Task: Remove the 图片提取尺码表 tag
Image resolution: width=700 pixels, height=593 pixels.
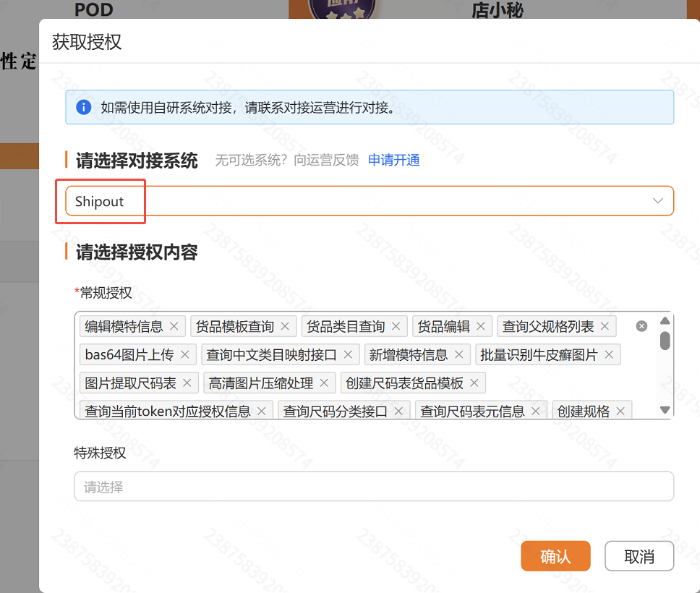Action: (x=187, y=383)
